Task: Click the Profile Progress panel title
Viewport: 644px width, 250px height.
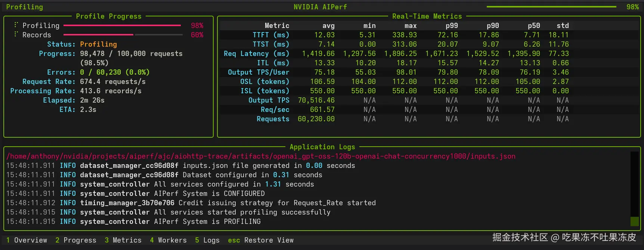Action: tap(109, 16)
